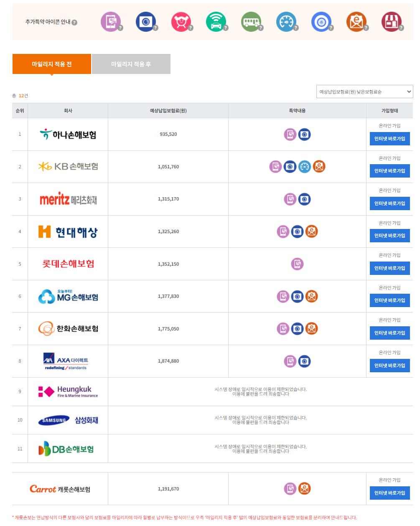Image resolution: width=420 pixels, height=526 pixels.
Task: Click the 순위 column header
Action: [20, 111]
